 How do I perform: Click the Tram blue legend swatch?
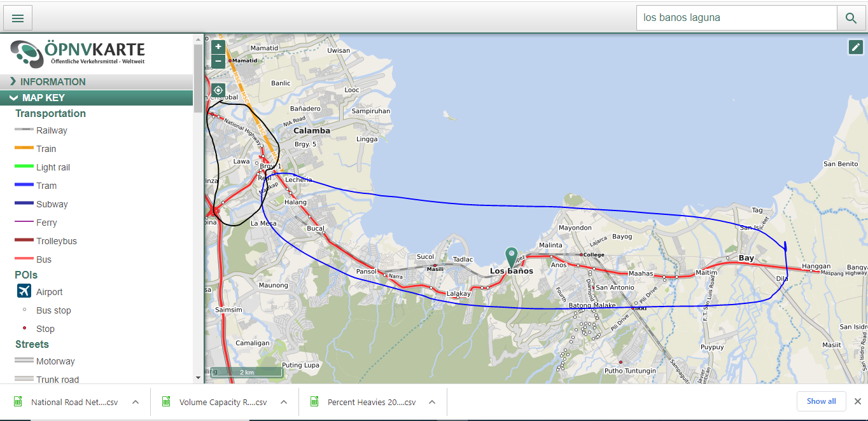point(24,186)
